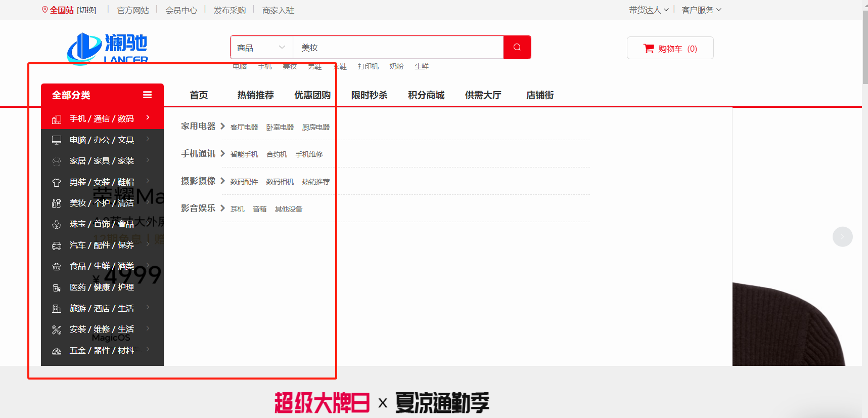This screenshot has height=418, width=868.
Task: Click the computer monitor icon for 电脑/办公/文具
Action: pyautogui.click(x=57, y=140)
